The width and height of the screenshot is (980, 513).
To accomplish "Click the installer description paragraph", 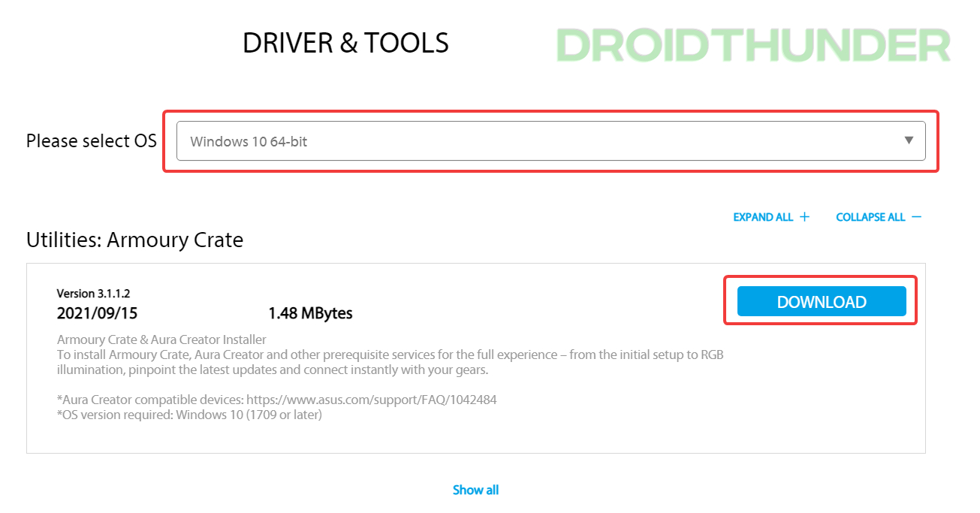I will 390,363.
